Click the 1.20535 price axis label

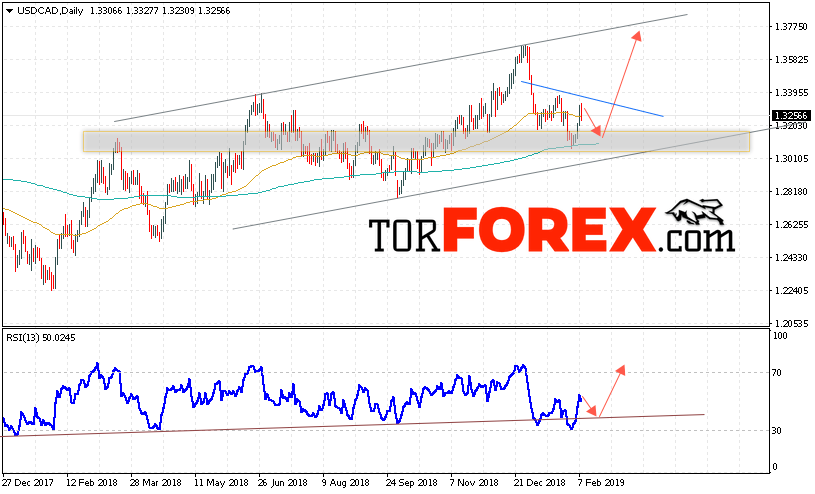(791, 323)
